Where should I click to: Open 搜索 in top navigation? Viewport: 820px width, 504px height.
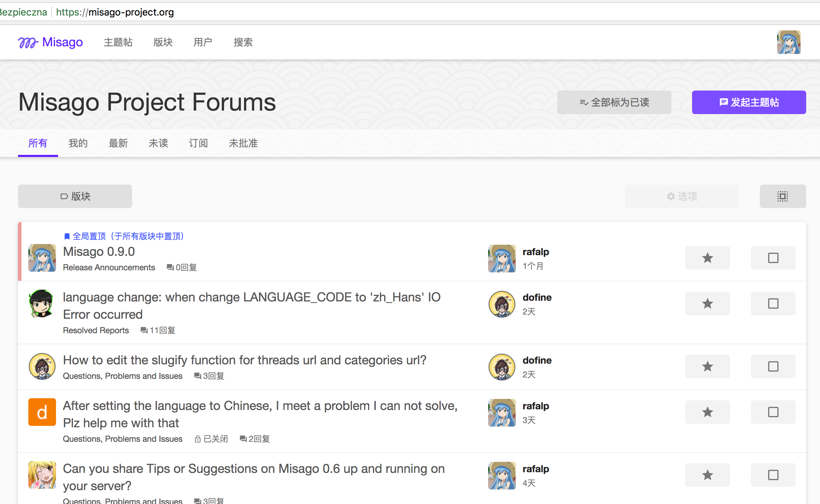pyautogui.click(x=243, y=42)
